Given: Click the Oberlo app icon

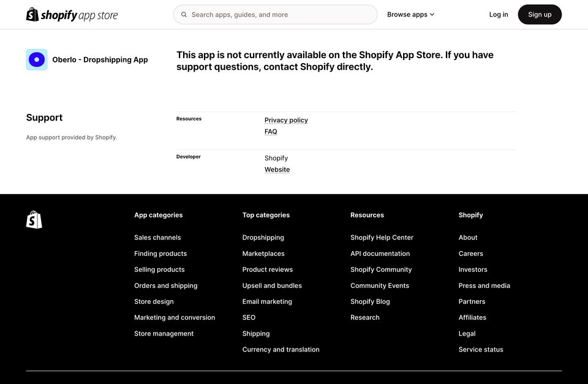Looking at the screenshot, I should click(x=37, y=59).
